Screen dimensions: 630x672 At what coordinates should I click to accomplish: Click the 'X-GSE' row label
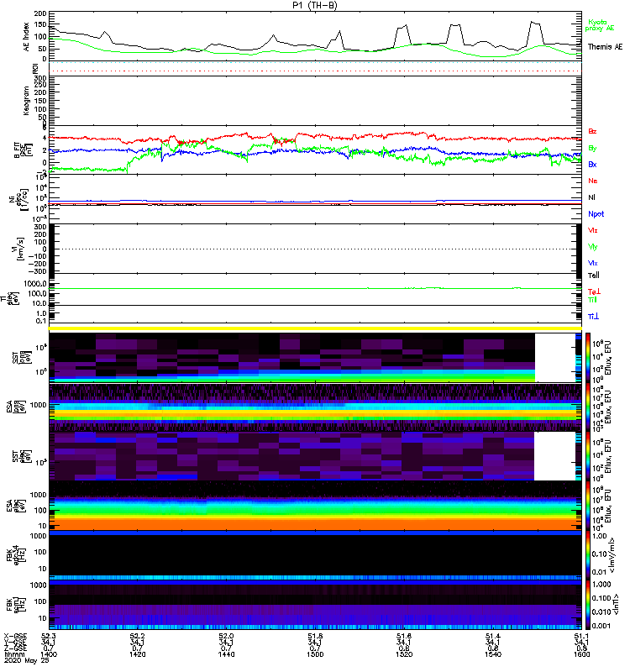(15, 636)
